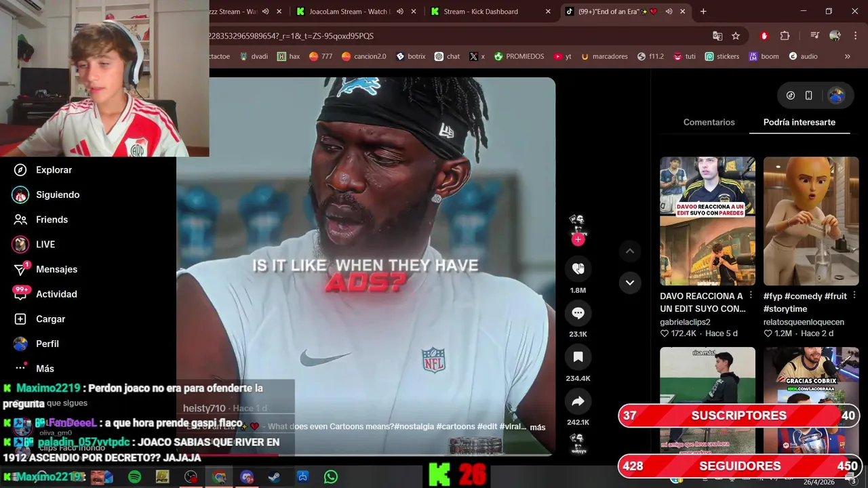This screenshot has width=868, height=488.
Task: Save video with bookmark icon
Action: 578,357
